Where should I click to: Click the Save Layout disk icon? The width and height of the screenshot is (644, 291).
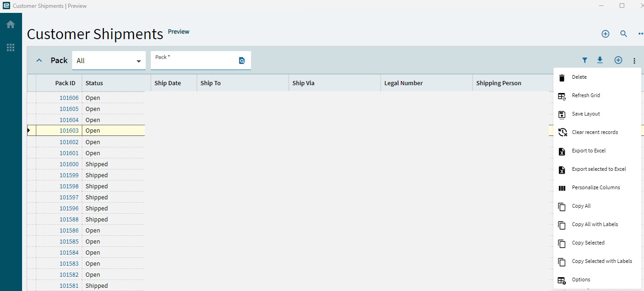coord(562,115)
